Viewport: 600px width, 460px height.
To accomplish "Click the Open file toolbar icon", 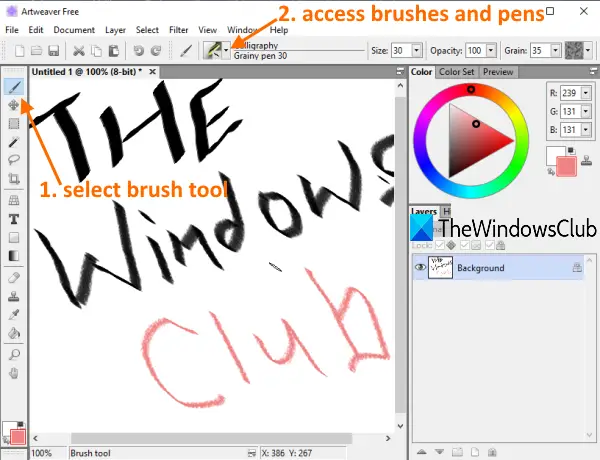I will click(x=36, y=51).
